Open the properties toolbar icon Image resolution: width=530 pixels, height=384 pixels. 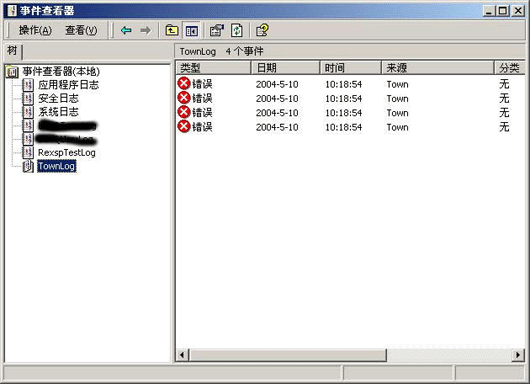pos(217,30)
